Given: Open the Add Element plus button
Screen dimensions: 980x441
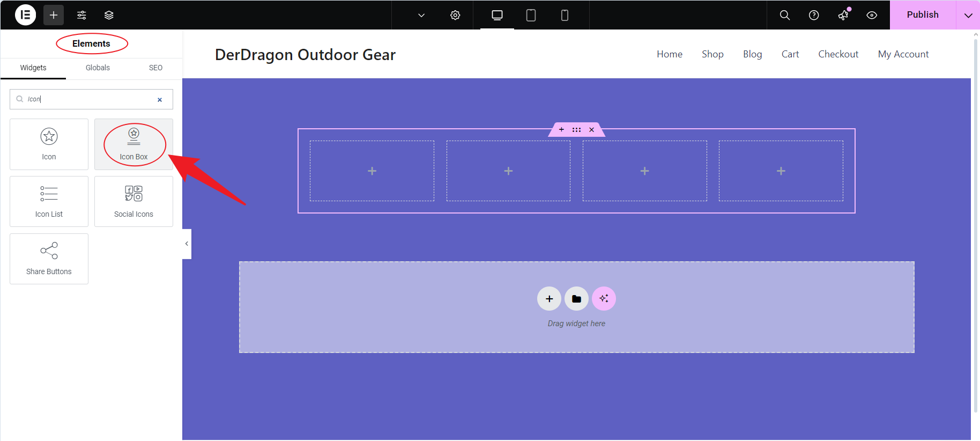Looking at the screenshot, I should pos(54,15).
